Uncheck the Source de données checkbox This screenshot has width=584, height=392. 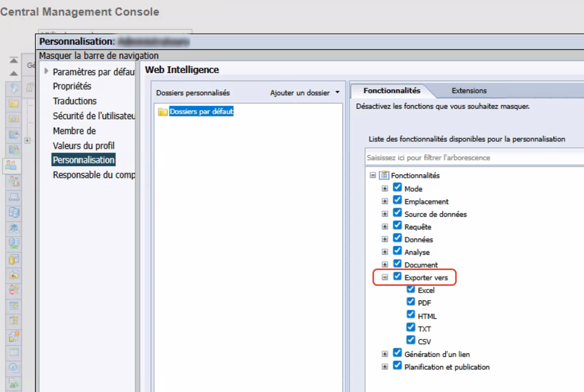(398, 213)
